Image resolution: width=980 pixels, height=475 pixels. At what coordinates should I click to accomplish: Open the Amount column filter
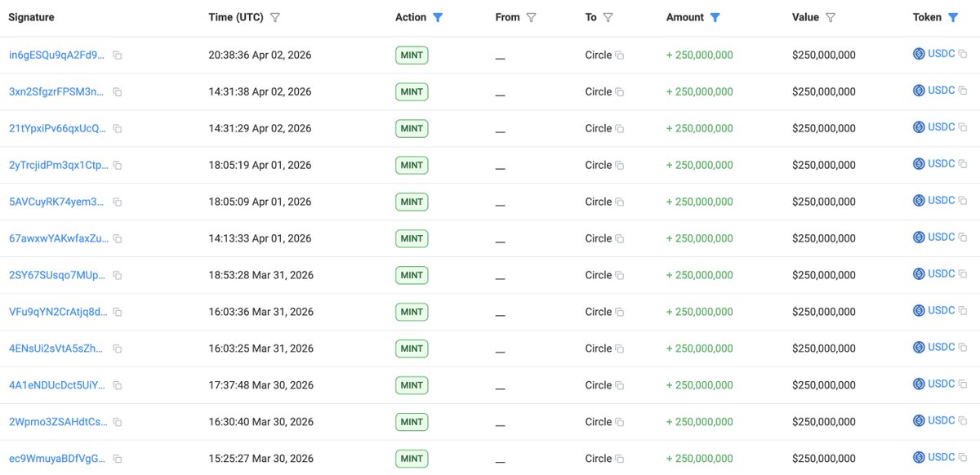tap(715, 17)
